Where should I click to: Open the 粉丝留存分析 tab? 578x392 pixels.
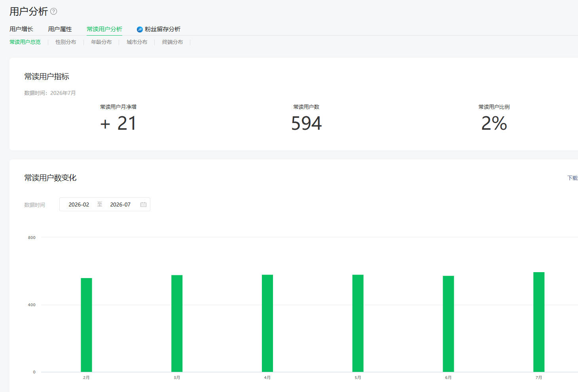(163, 29)
